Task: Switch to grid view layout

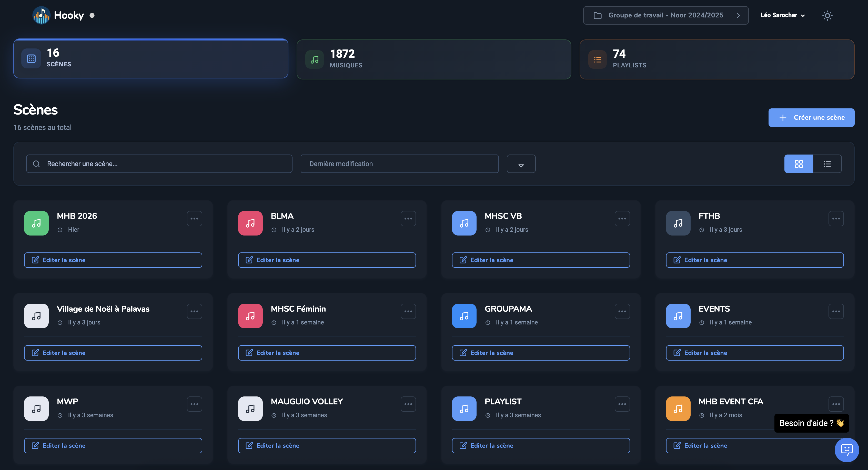Action: [x=799, y=164]
